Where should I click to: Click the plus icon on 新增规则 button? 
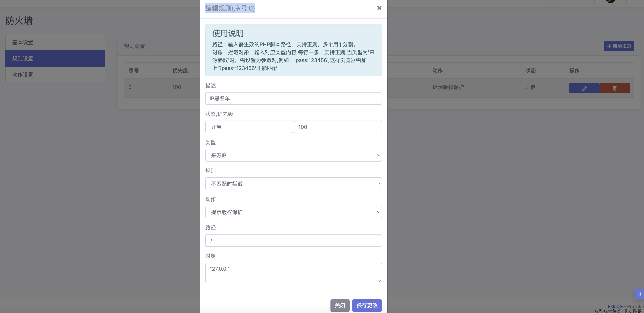[609, 46]
